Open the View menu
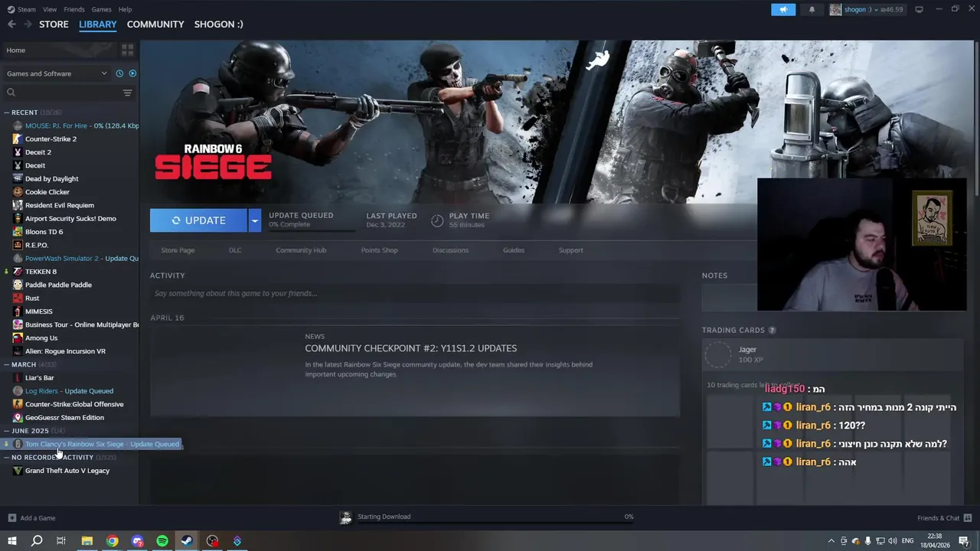Screen dimensions: 980x551 [50, 9]
